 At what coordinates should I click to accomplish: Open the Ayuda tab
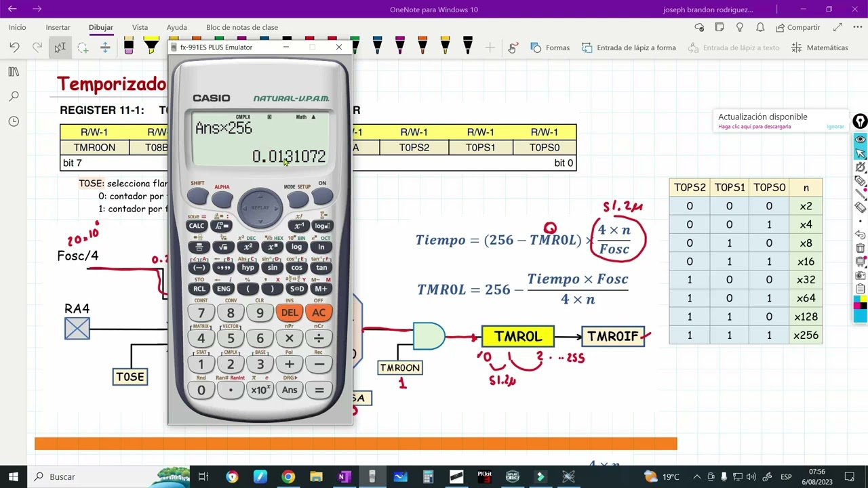(177, 27)
